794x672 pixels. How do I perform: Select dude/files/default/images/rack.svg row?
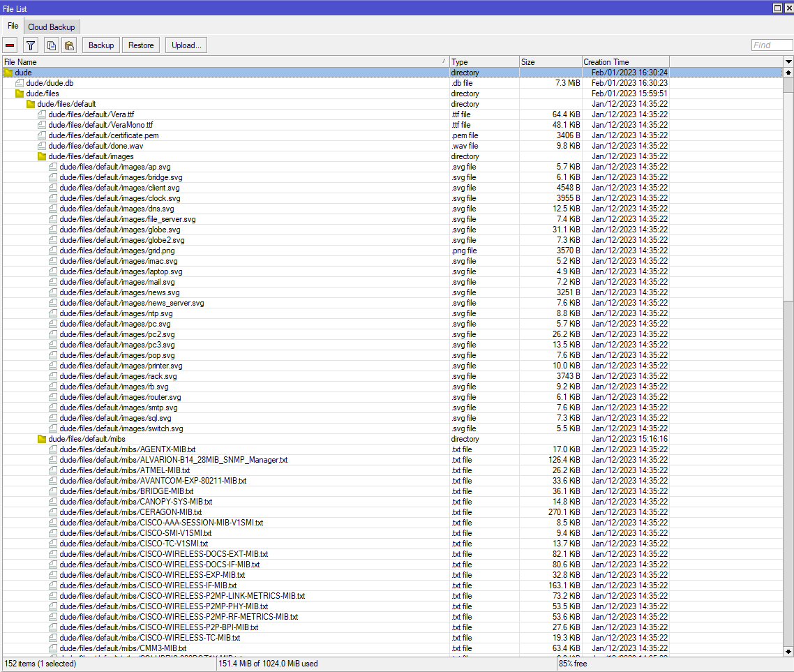pyautogui.click(x=392, y=376)
